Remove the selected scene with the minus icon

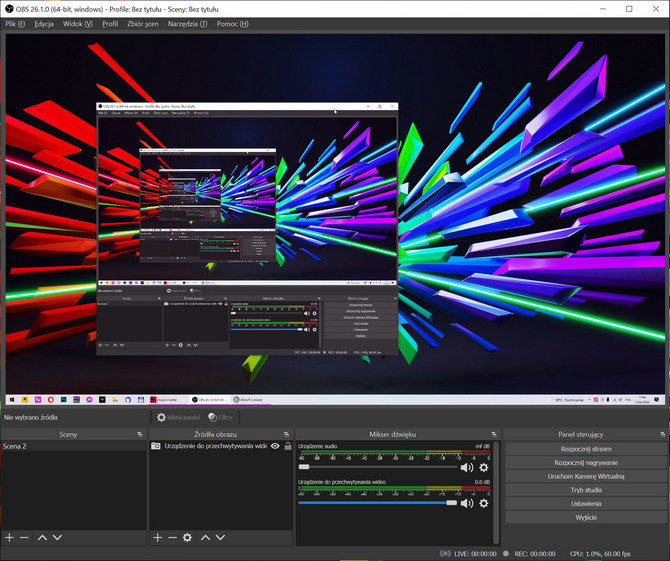pos(24,538)
